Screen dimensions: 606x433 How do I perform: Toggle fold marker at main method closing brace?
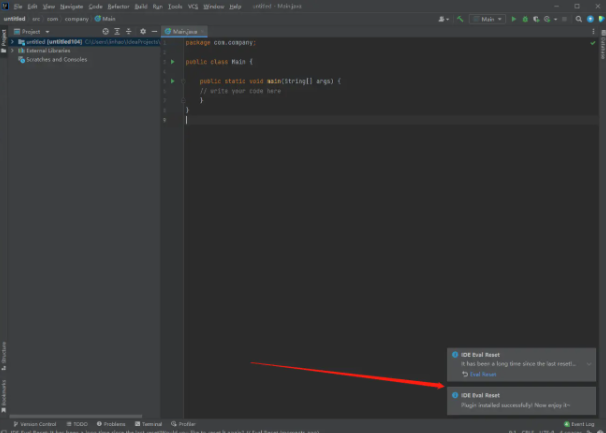183,101
